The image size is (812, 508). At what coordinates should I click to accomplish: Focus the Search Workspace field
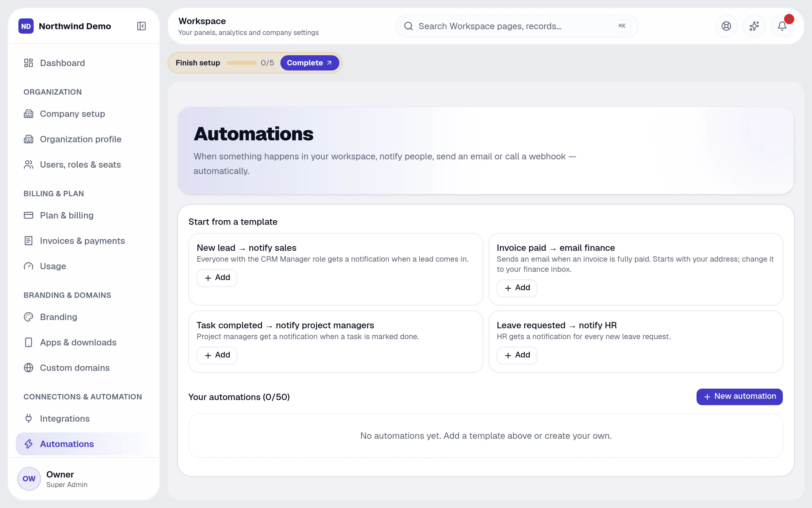517,26
